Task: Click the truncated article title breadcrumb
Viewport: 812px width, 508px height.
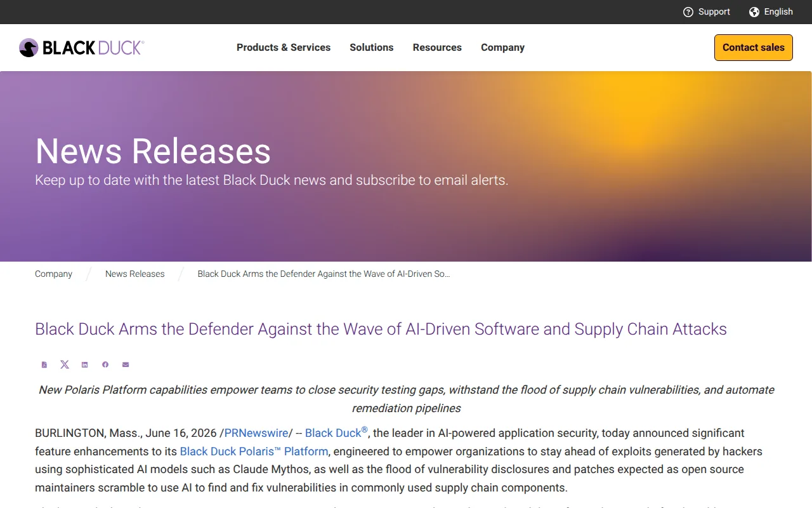Action: point(324,274)
